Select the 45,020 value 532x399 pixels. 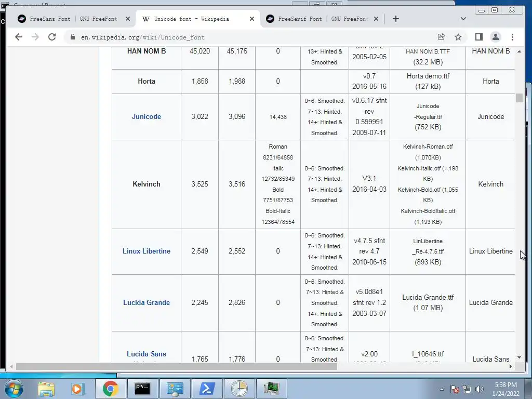pos(199,51)
